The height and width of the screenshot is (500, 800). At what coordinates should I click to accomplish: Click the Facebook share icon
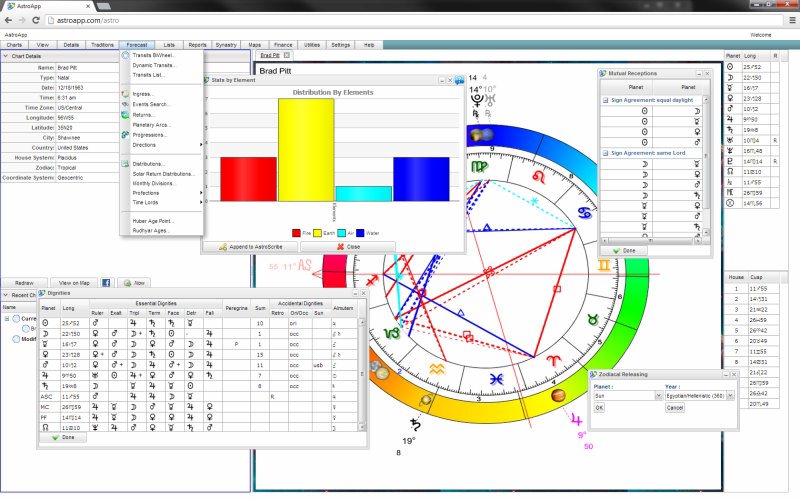pos(106,283)
